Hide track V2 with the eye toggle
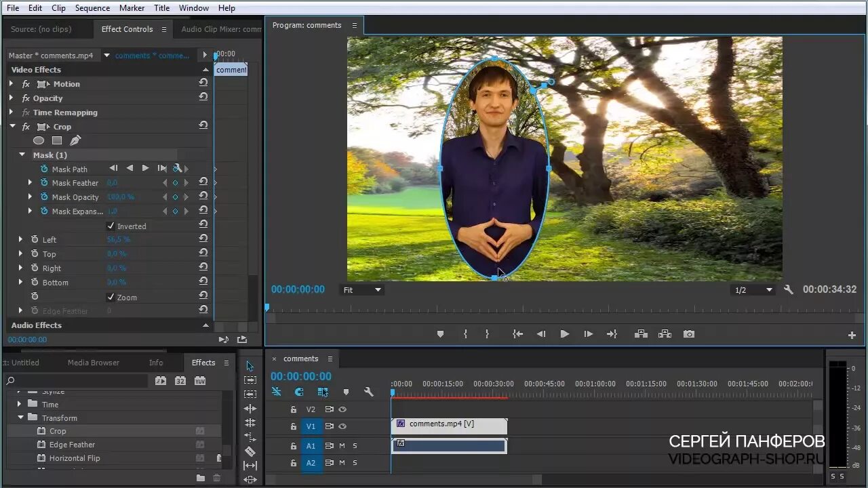This screenshot has width=868, height=488. pos(342,409)
